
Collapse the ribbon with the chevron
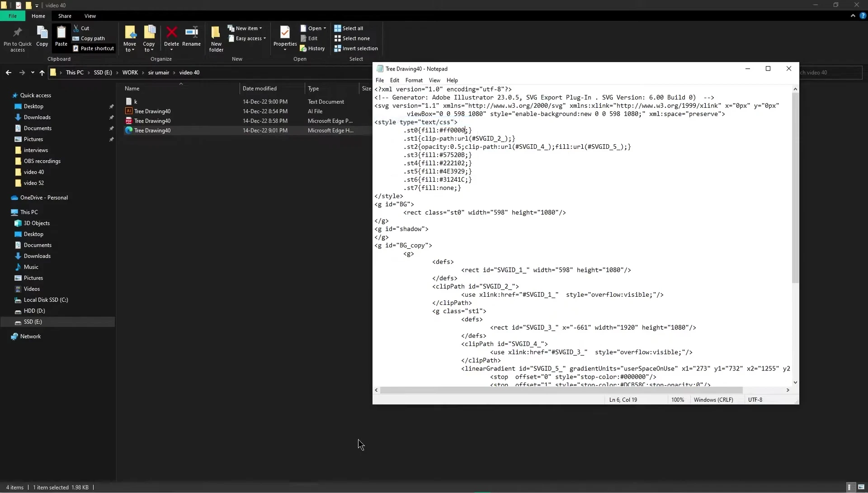click(x=853, y=16)
